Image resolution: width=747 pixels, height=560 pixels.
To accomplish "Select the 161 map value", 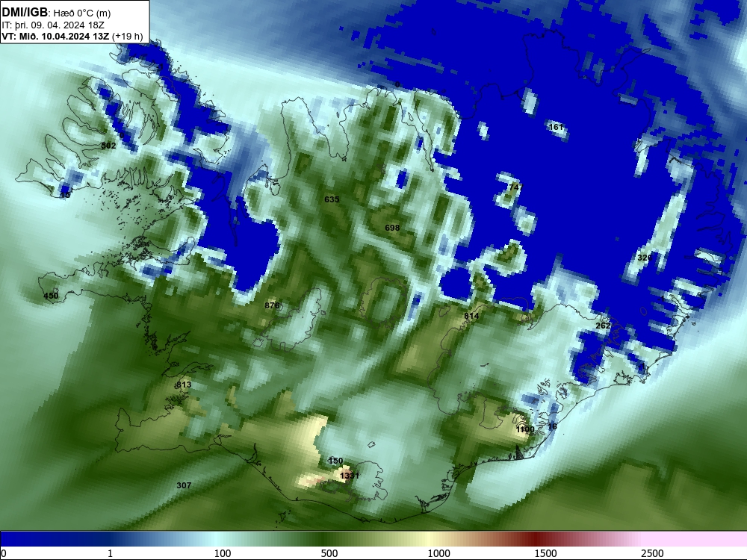I will click(556, 127).
